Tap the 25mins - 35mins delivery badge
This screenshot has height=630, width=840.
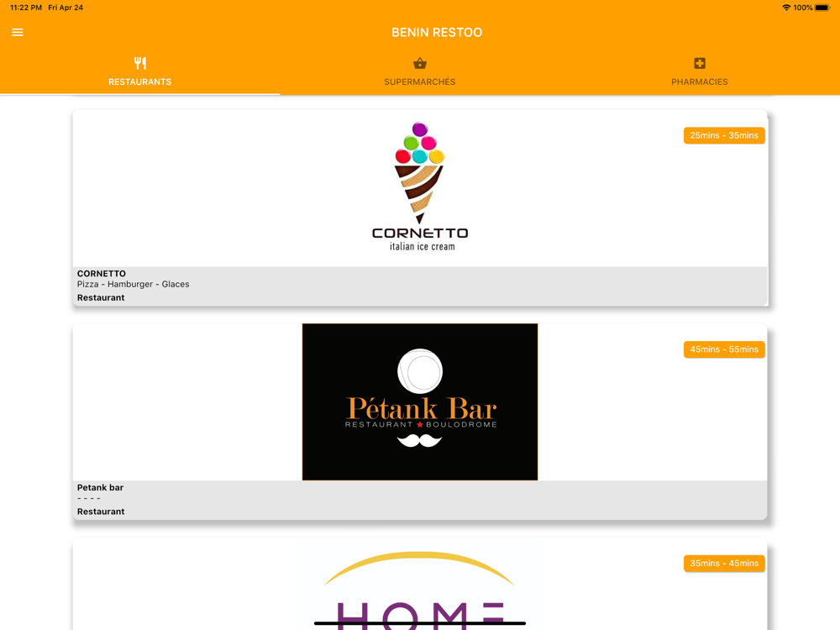coord(724,135)
